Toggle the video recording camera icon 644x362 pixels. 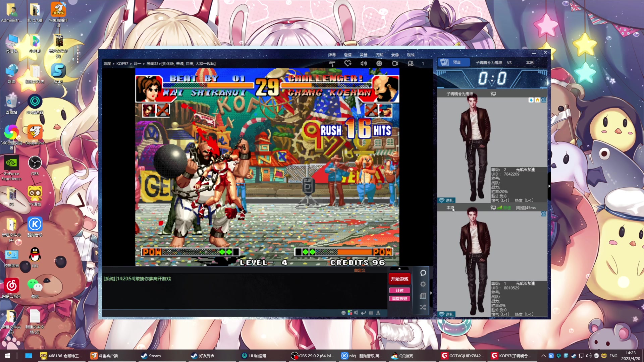pyautogui.click(x=395, y=63)
